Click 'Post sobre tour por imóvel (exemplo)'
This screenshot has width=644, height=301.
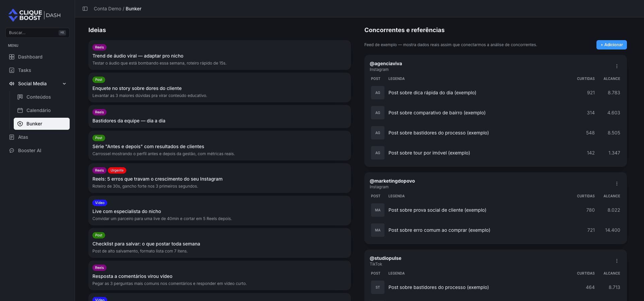pos(429,153)
